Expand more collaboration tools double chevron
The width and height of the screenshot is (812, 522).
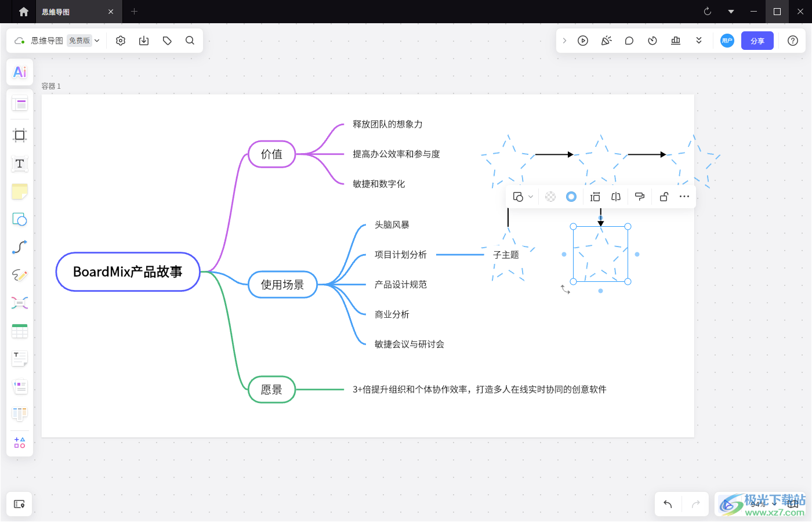point(699,41)
